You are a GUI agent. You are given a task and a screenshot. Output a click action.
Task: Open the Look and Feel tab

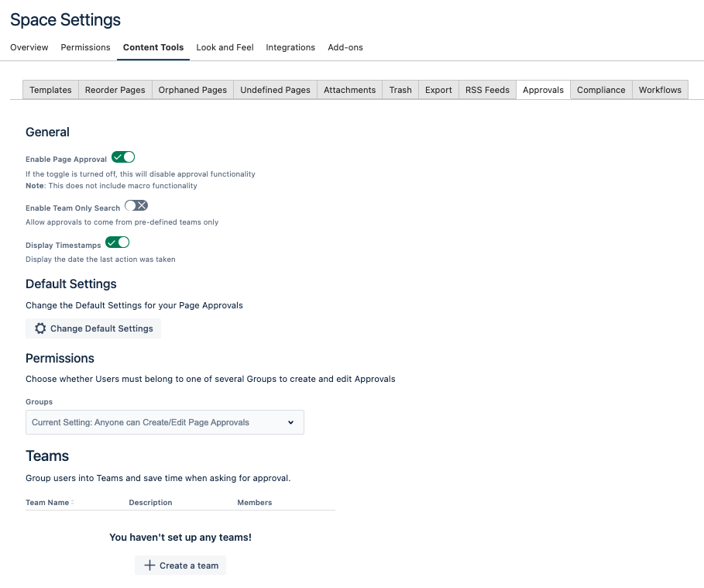[x=225, y=47]
